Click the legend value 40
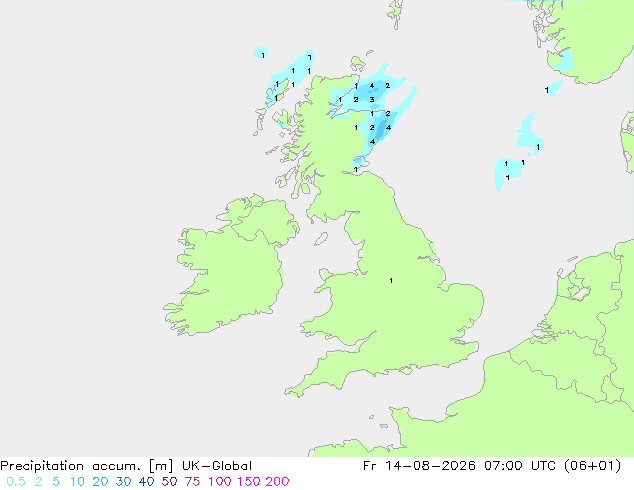Image resolution: width=634 pixels, height=490 pixels. click(146, 482)
